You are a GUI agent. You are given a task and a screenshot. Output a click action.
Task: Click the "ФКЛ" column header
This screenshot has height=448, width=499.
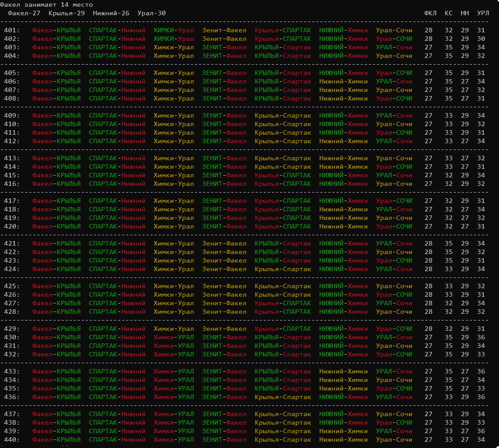430,13
